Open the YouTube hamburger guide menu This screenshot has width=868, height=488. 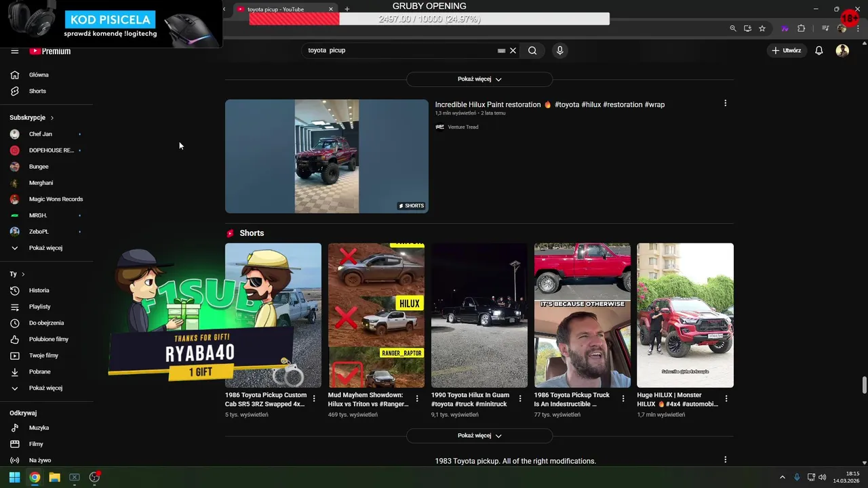[14, 51]
